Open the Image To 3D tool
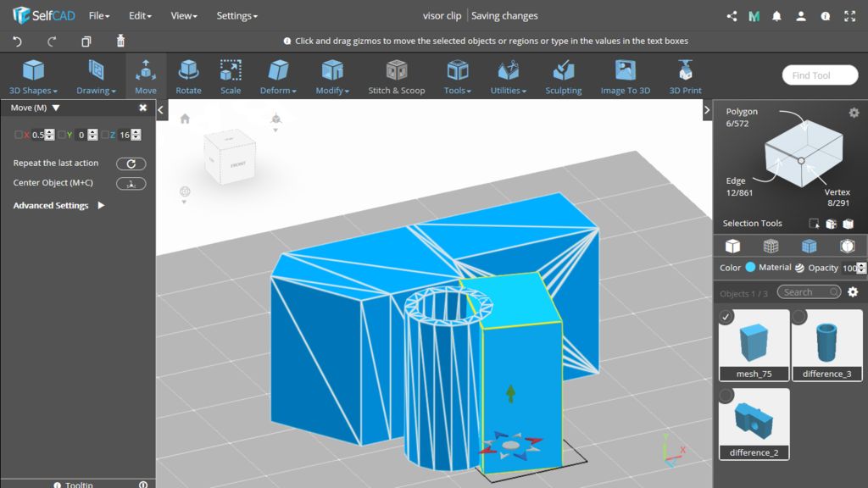Screen dimensions: 868x488 tap(625, 76)
